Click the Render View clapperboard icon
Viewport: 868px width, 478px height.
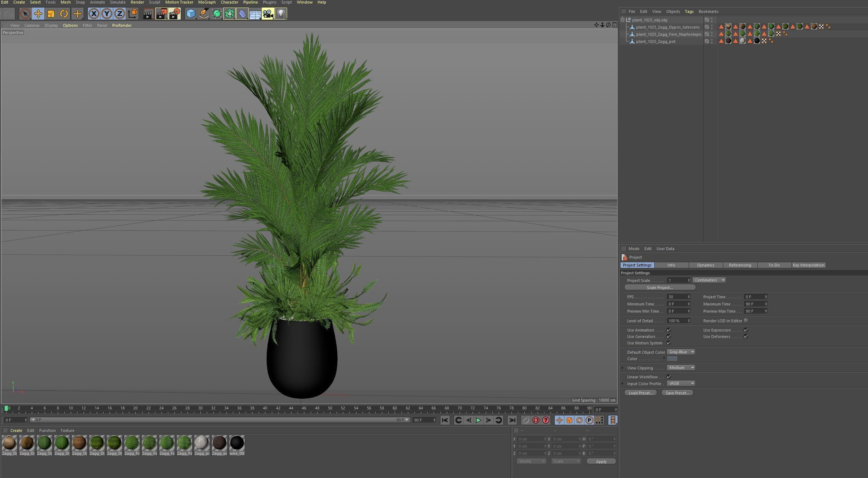148,14
